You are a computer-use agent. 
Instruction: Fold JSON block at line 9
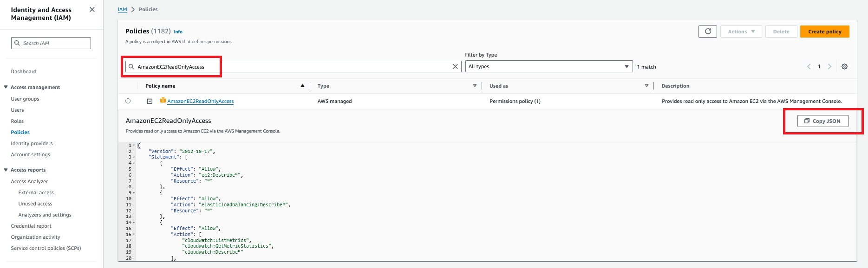click(x=134, y=193)
